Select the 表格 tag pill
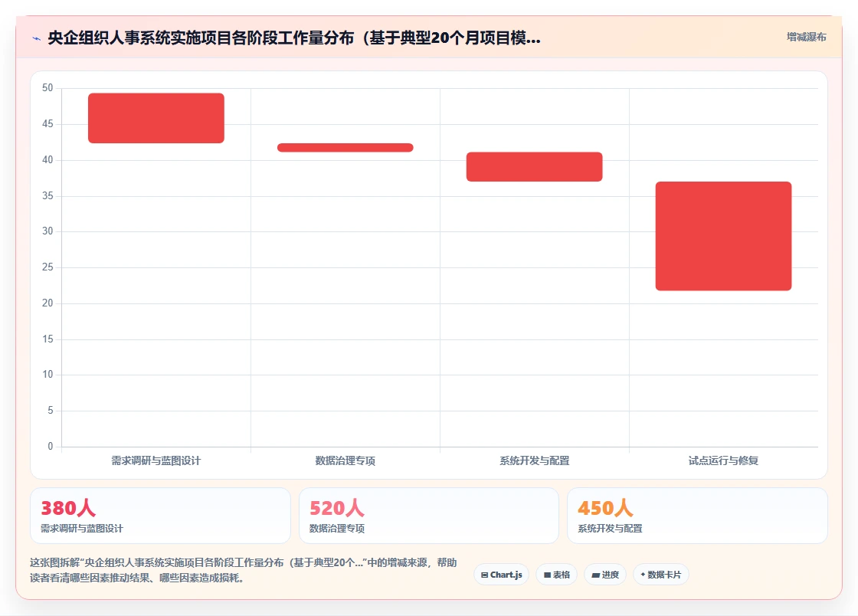 coord(556,575)
